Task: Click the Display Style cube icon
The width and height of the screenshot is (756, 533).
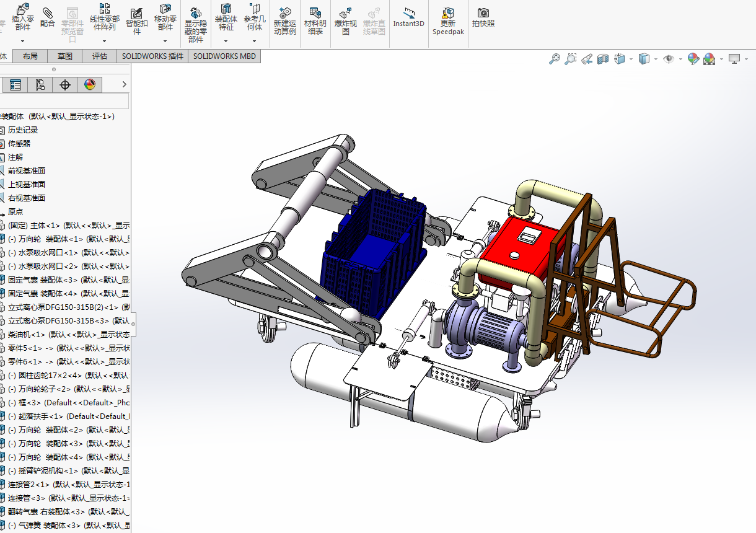Action: [644, 59]
